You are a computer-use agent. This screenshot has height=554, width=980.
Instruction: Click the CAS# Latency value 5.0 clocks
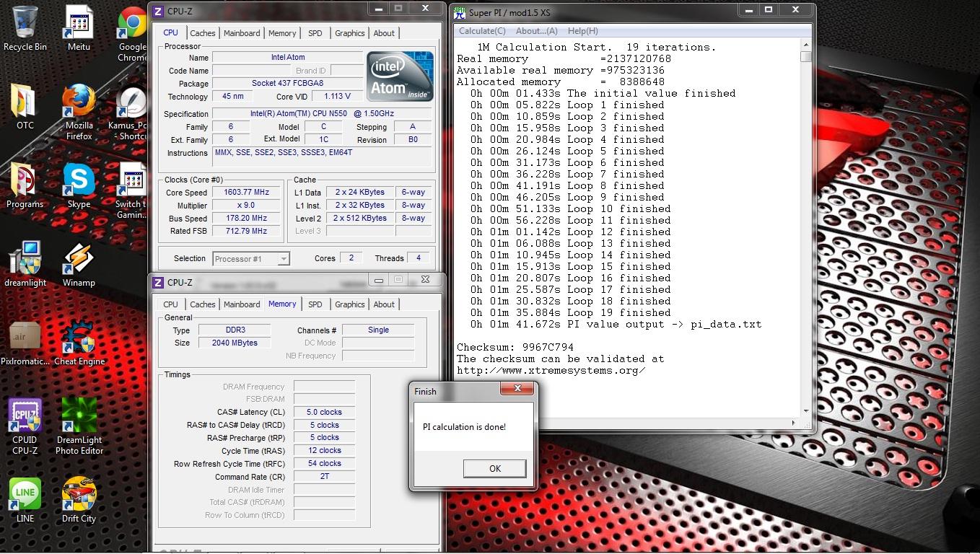[324, 412]
